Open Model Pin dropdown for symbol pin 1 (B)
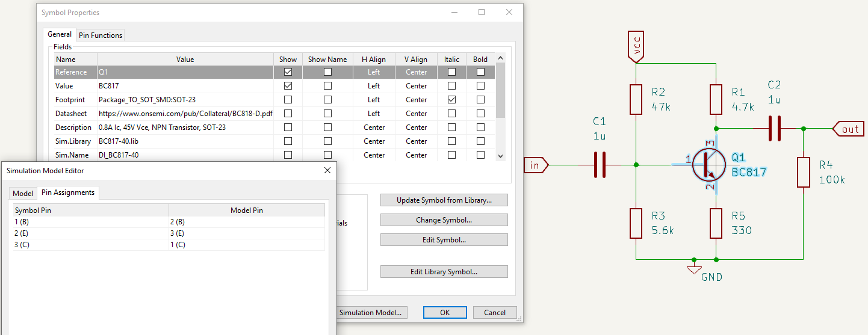 coord(247,222)
